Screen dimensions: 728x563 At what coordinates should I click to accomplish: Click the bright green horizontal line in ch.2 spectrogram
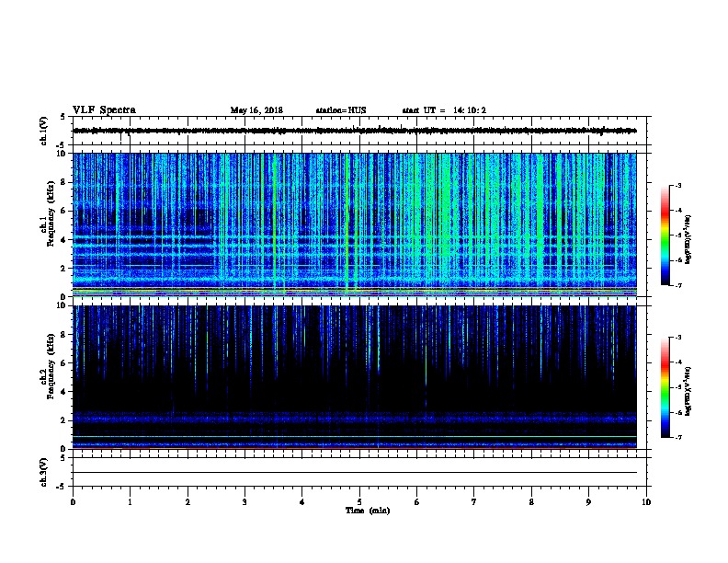pos(355,436)
